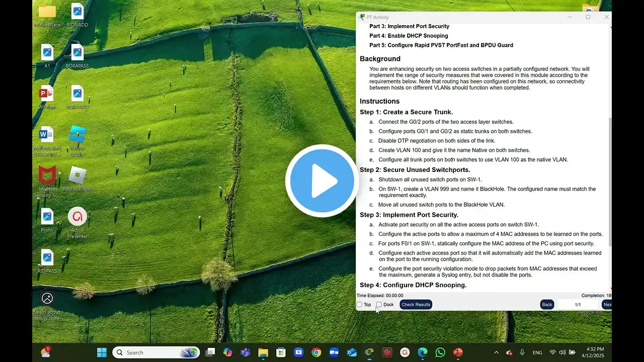Click the taskbar Search box
This screenshot has height=362, width=644.
coord(156,352)
